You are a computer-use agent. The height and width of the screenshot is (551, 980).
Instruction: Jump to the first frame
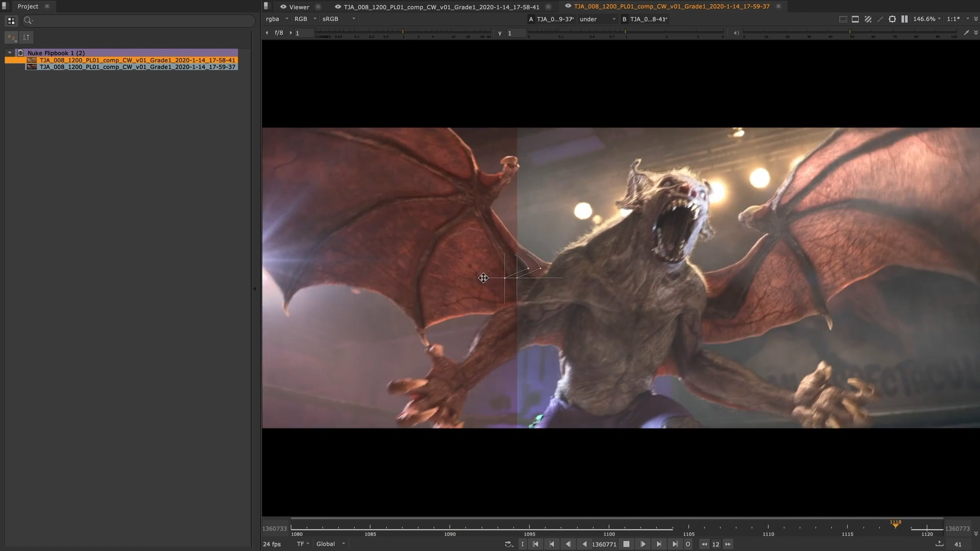536,544
